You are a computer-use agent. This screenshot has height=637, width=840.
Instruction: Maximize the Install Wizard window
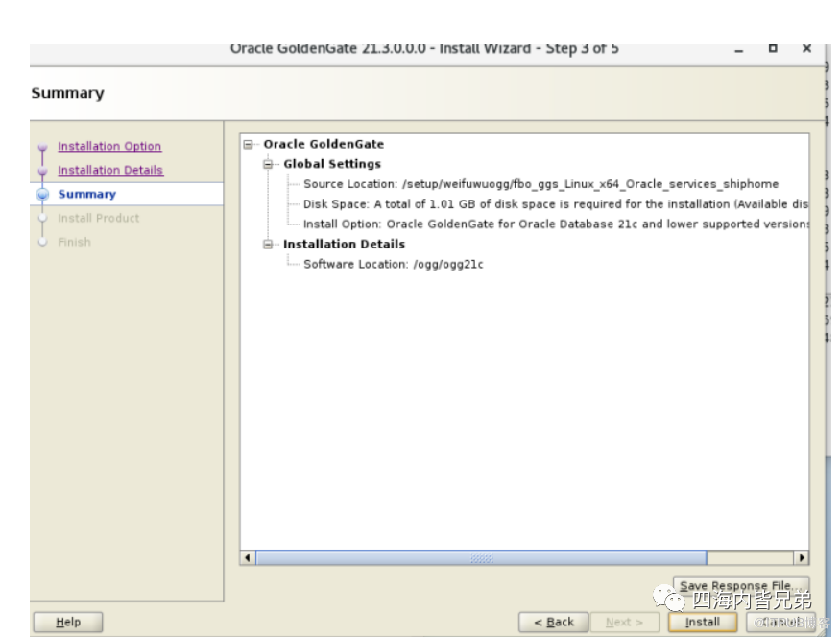[x=773, y=48]
